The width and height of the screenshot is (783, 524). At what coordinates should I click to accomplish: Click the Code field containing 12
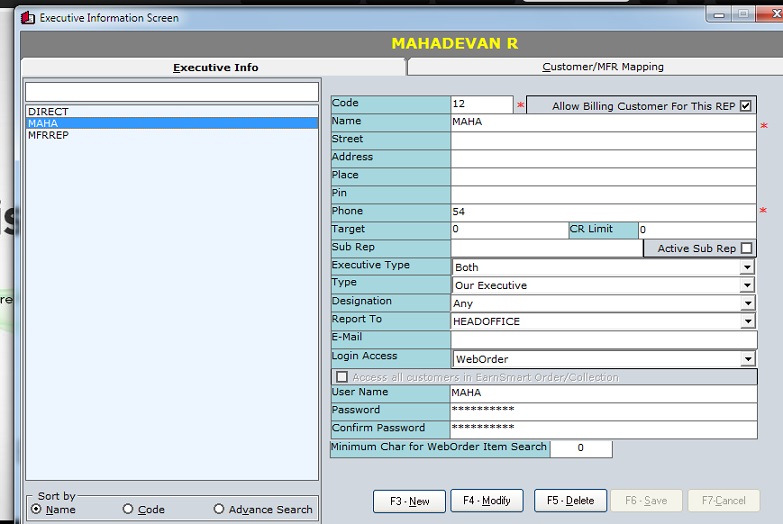(x=481, y=104)
